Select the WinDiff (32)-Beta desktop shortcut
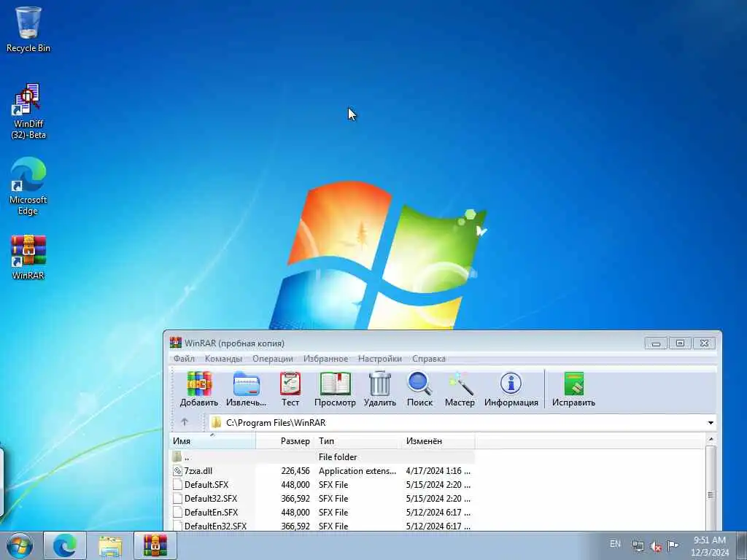The image size is (747, 560). 28,112
